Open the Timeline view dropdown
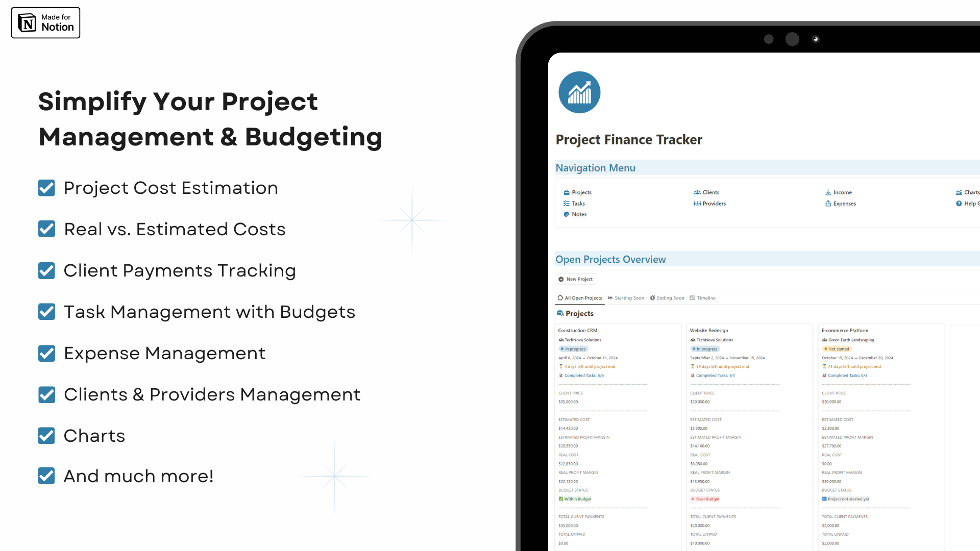The width and height of the screenshot is (980, 551). pos(704,297)
